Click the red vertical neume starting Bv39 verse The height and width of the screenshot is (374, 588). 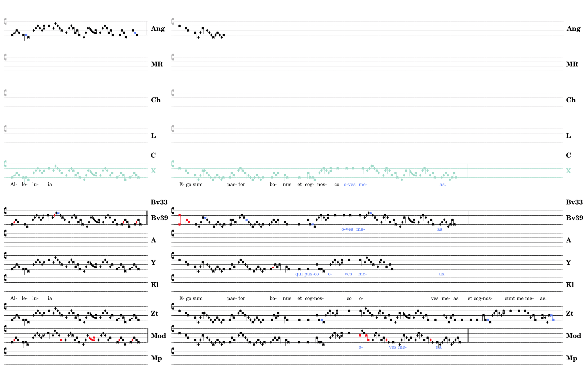(x=179, y=220)
